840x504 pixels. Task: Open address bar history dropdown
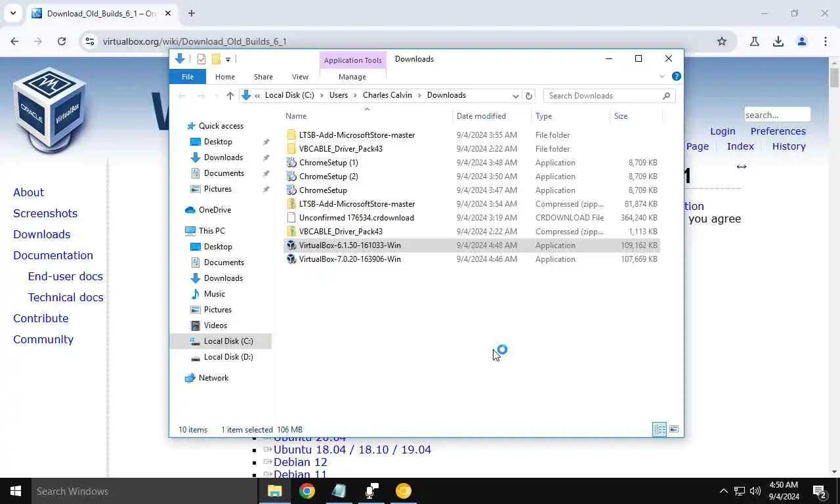pos(516,96)
